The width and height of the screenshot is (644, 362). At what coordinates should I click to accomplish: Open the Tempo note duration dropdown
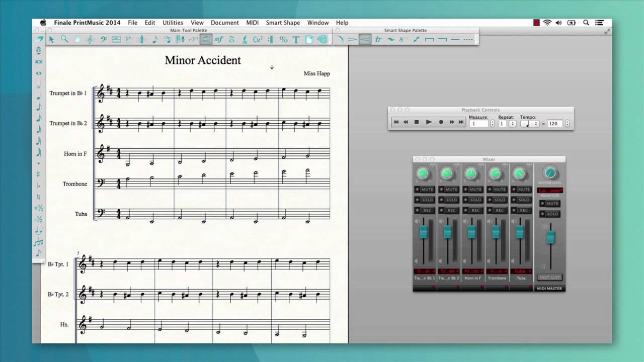530,123
